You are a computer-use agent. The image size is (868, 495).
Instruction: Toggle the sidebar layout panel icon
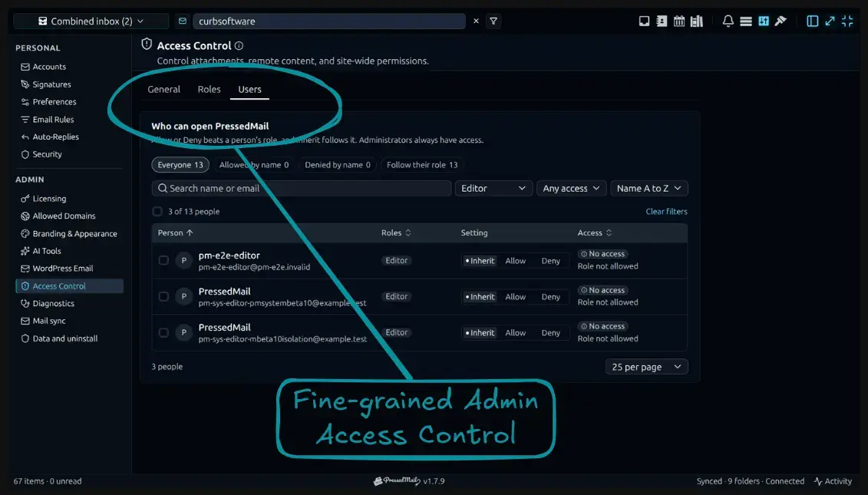tap(812, 21)
